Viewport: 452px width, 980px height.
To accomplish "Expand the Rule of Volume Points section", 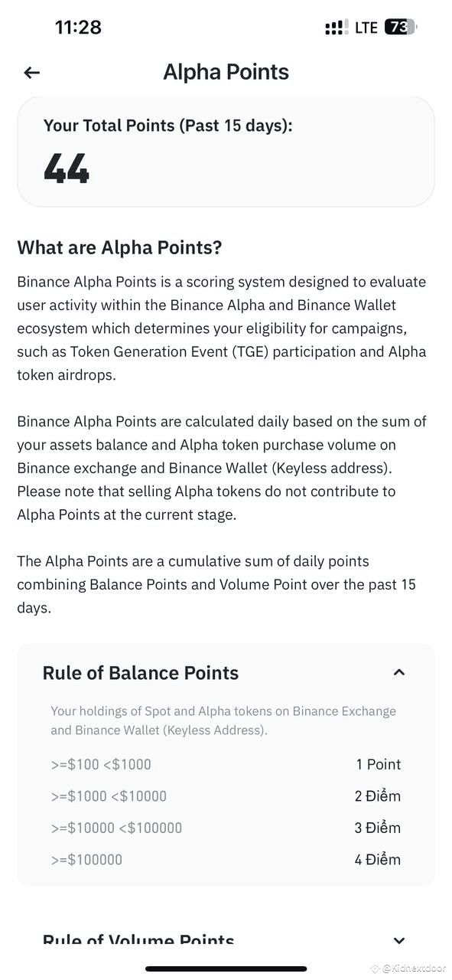I will click(398, 940).
